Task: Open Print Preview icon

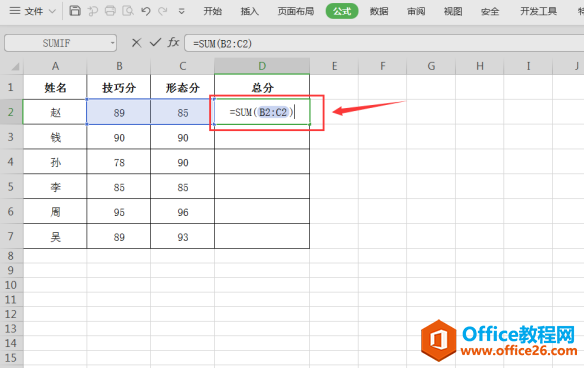Action: (x=128, y=11)
